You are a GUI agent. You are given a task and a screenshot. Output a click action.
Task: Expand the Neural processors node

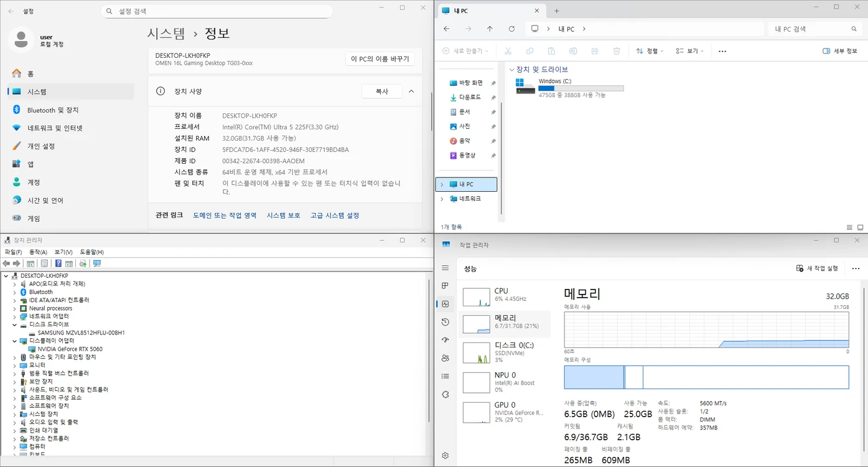tap(14, 308)
